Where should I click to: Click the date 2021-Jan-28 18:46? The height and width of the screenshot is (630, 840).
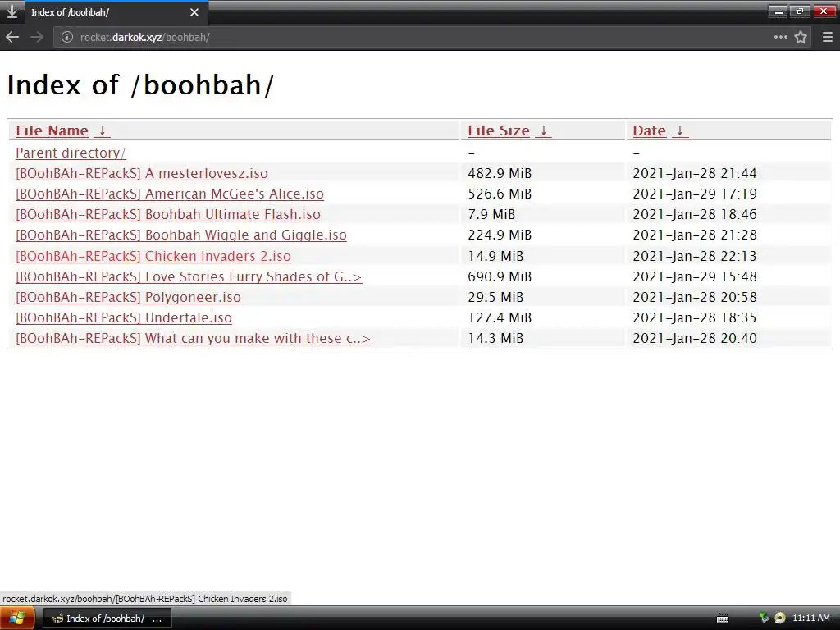[695, 214]
